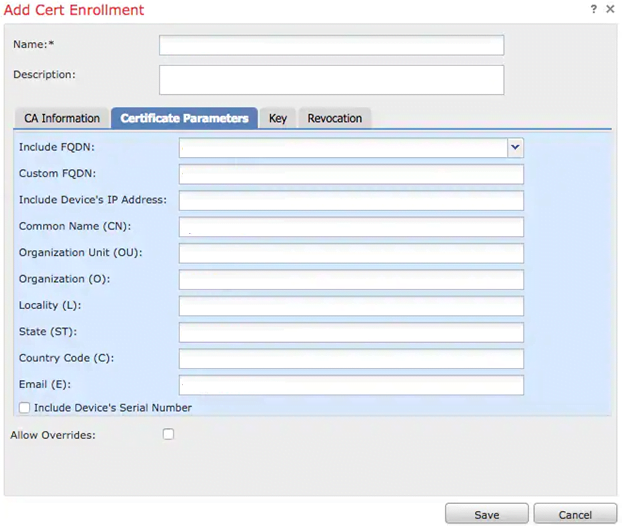Close the Add Cert Enrollment dialog

[610, 9]
